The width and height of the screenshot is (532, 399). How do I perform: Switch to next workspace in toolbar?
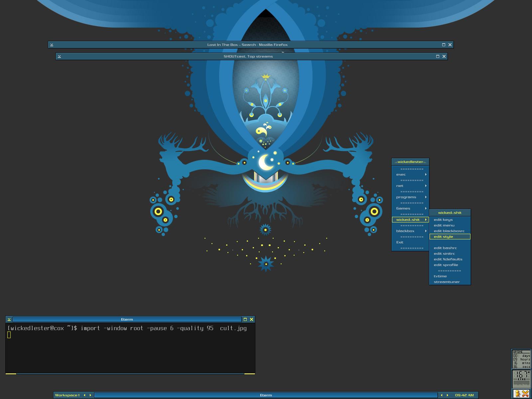90,395
